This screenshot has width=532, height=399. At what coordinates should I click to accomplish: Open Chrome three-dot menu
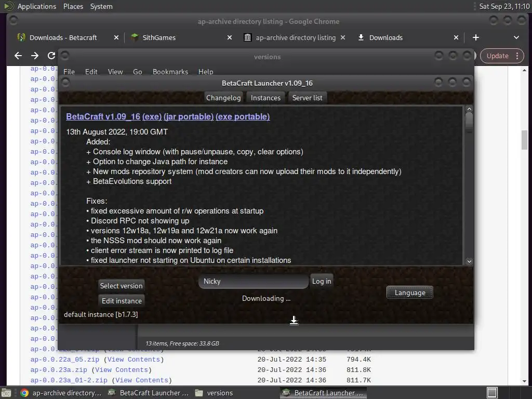[517, 56]
